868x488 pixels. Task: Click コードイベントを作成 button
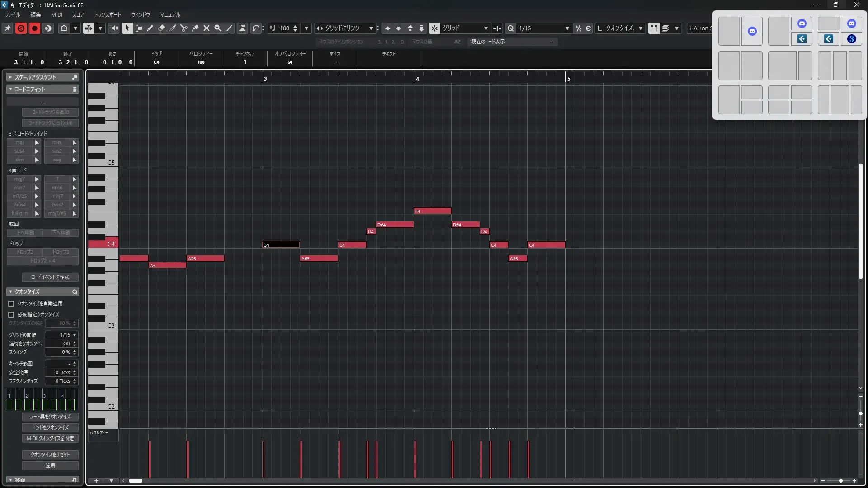click(x=50, y=277)
